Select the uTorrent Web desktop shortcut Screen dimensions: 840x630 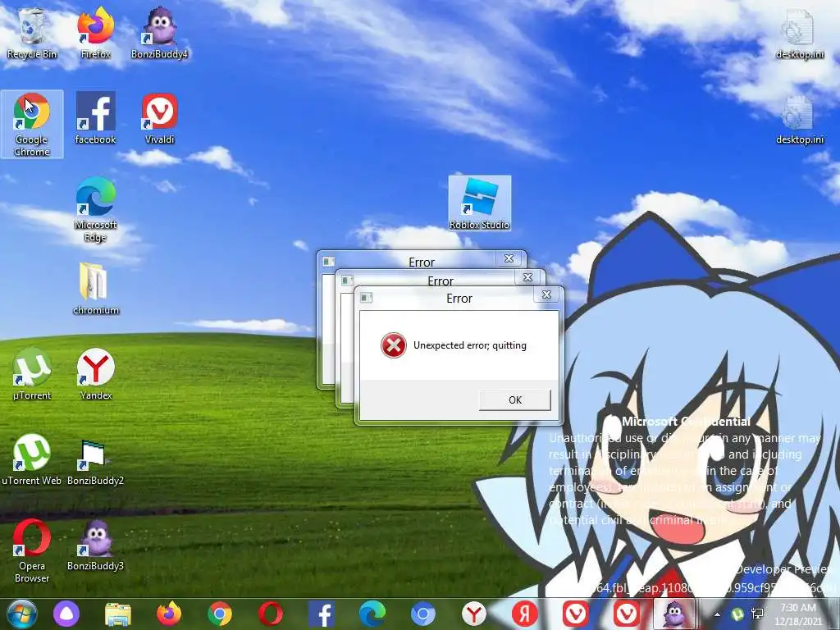tap(32, 459)
